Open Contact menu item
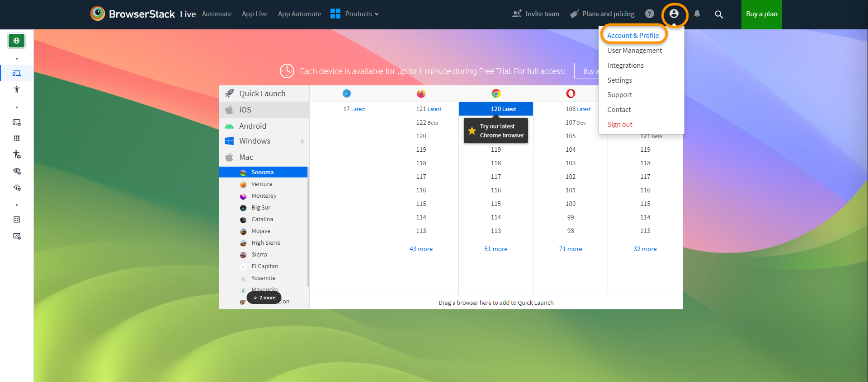868x382 pixels. [619, 110]
